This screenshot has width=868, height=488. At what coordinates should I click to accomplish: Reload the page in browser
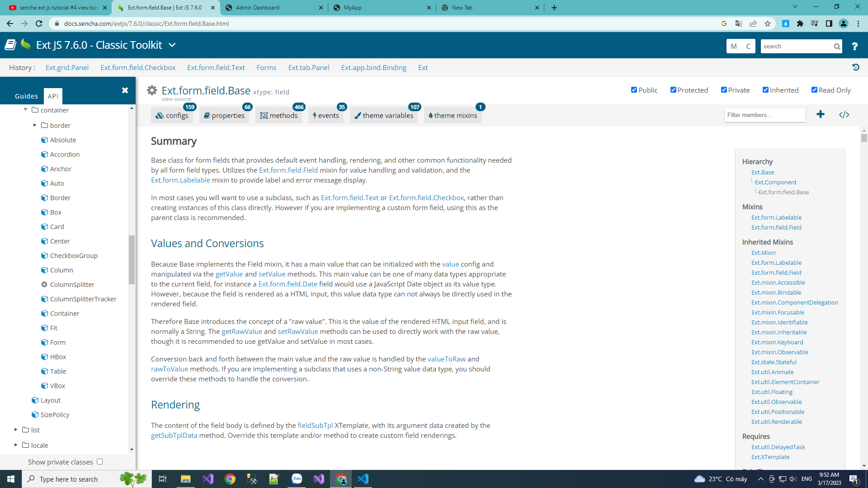(x=39, y=23)
